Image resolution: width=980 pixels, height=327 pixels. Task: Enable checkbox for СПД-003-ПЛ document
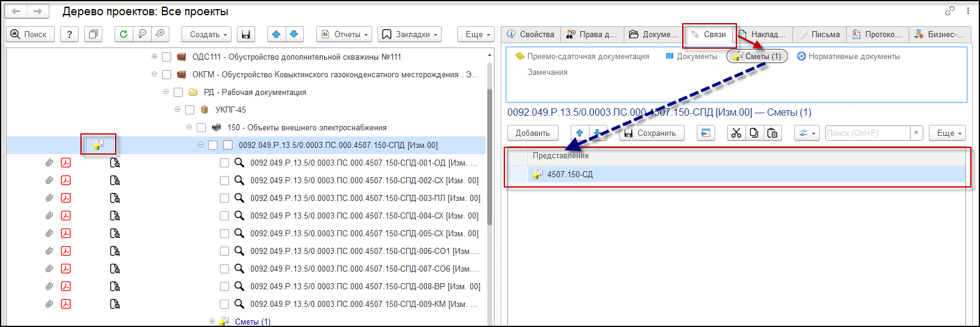[224, 198]
